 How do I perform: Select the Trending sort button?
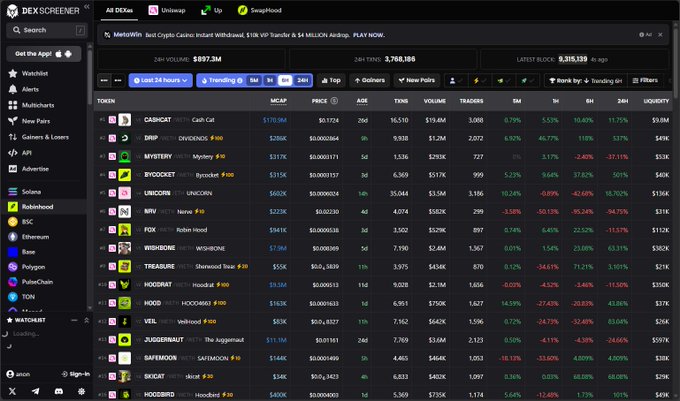[221, 80]
